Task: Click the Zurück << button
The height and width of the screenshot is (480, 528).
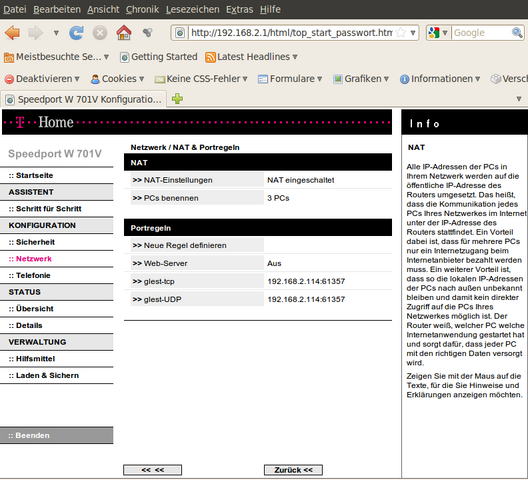Action: tap(293, 470)
